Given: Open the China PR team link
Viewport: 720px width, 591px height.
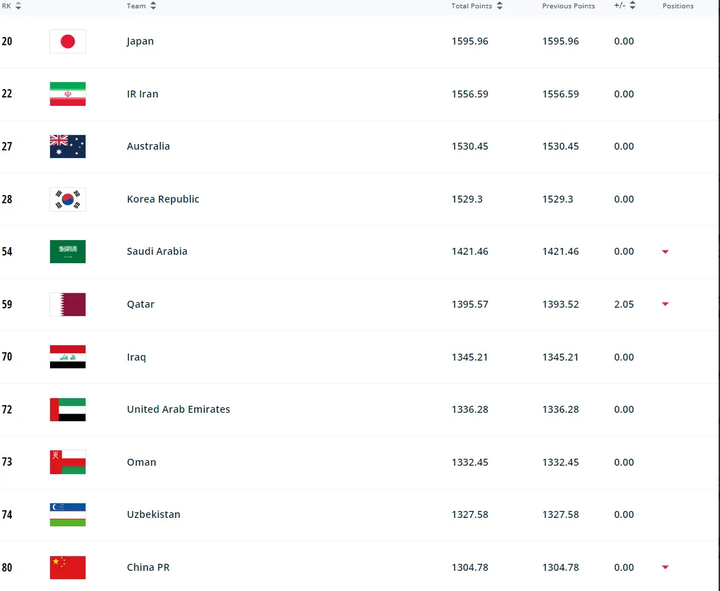Looking at the screenshot, I should [148, 567].
